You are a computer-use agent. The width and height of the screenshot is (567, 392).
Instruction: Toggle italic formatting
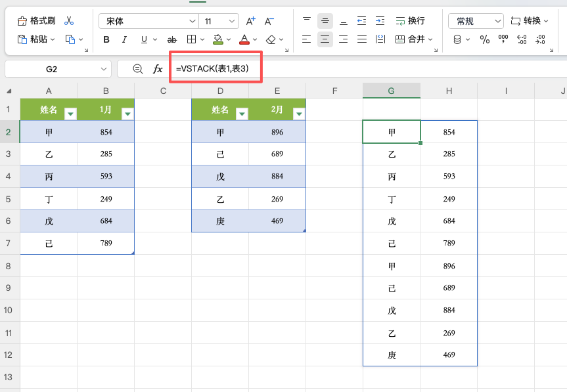click(x=124, y=39)
